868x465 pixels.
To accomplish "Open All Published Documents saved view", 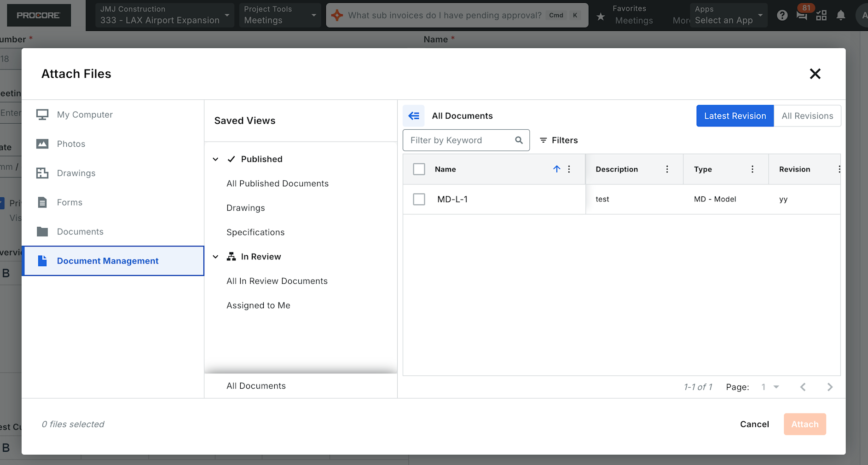I will [278, 184].
